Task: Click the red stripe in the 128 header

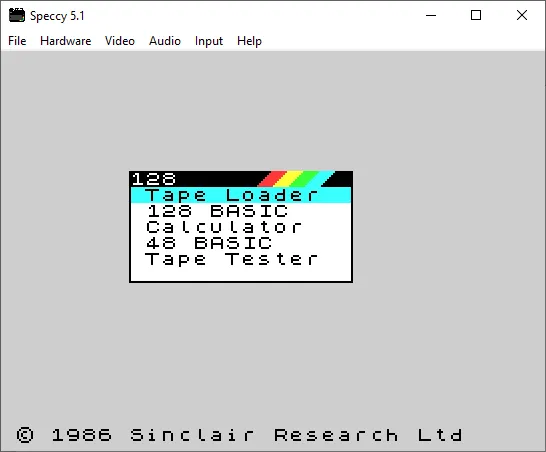Action: [272, 179]
